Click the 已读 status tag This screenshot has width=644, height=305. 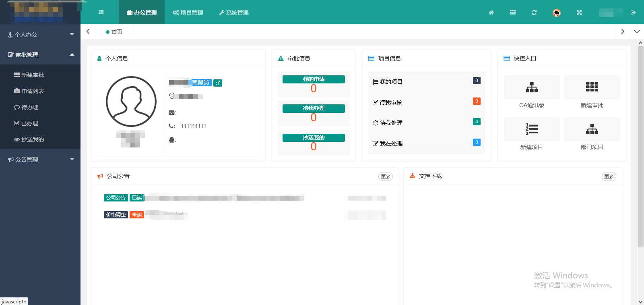coord(137,198)
